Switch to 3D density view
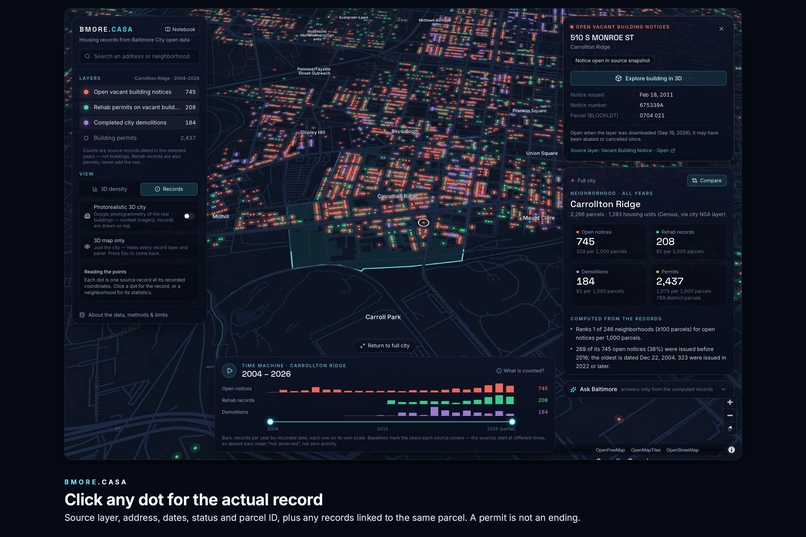This screenshot has width=806, height=537. (x=109, y=189)
